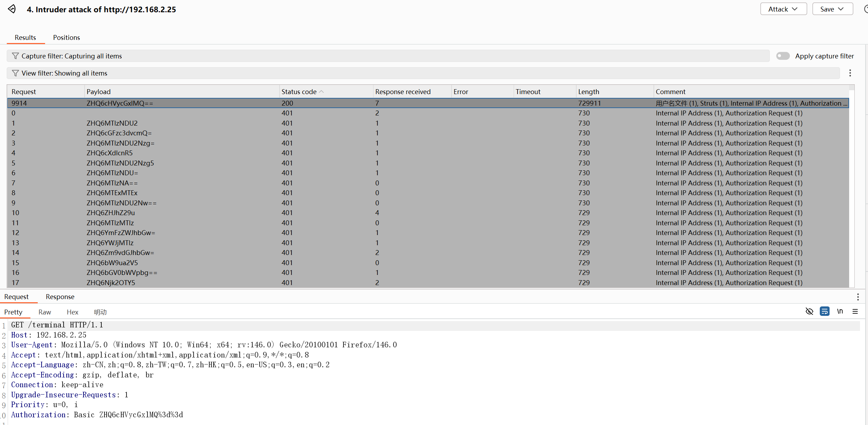Open the three-dot menu in Request/Response panel
Screen dimensions: 868x425
click(x=858, y=297)
